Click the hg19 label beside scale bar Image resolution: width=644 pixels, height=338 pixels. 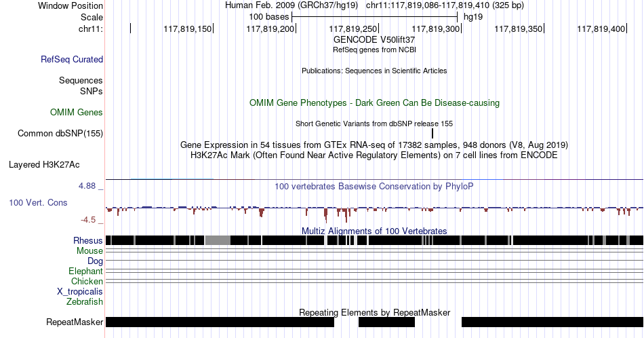point(473,17)
